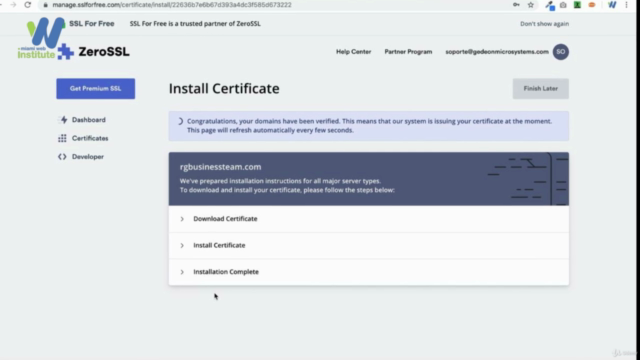Open the Help Center link
640x360 pixels.
pos(353,52)
